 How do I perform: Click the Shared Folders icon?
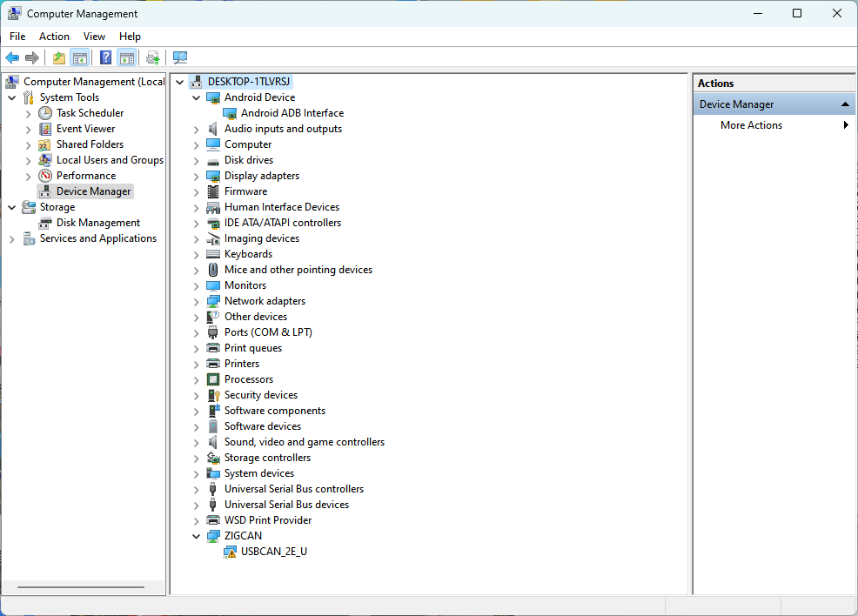[45, 144]
